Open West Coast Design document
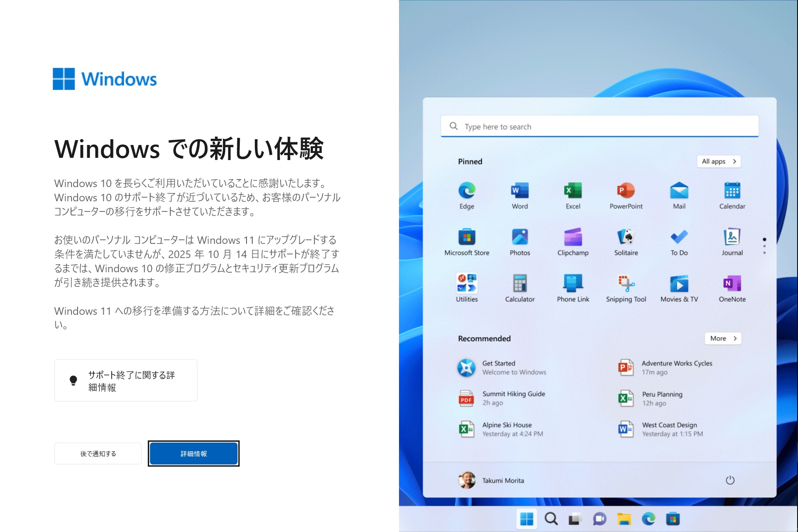 click(x=661, y=429)
